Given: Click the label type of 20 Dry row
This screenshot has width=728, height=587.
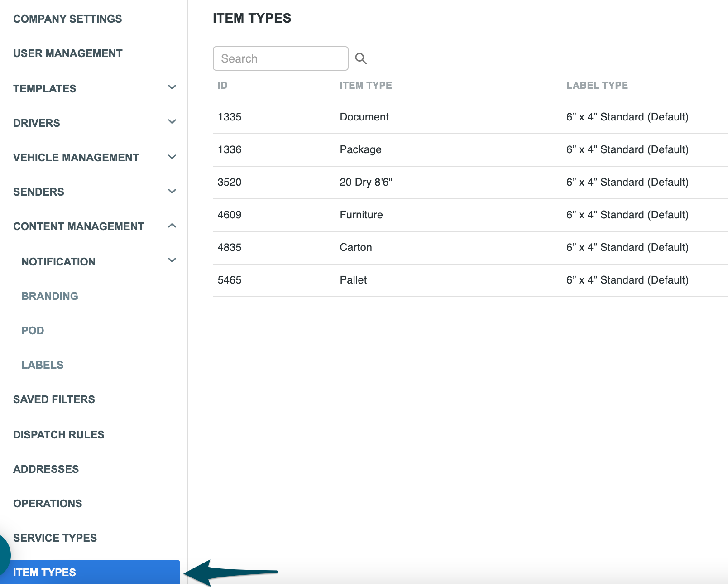Looking at the screenshot, I should [x=627, y=183].
